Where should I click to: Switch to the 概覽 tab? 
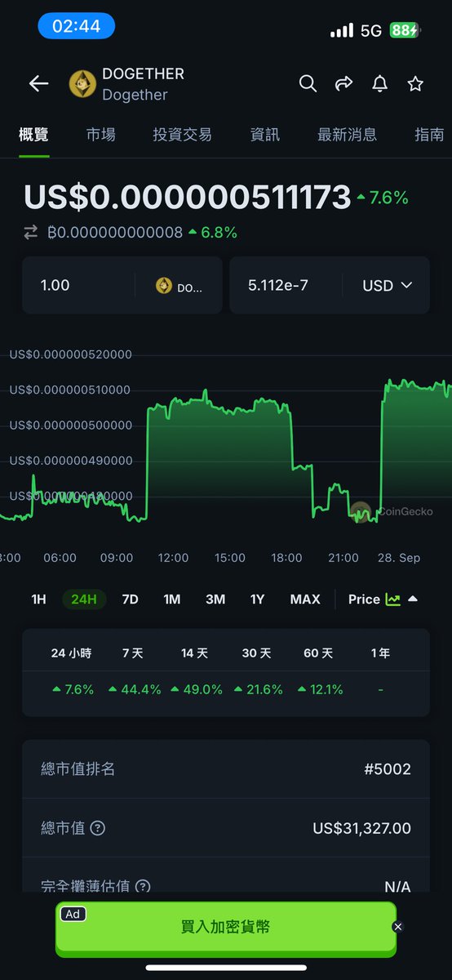click(34, 135)
